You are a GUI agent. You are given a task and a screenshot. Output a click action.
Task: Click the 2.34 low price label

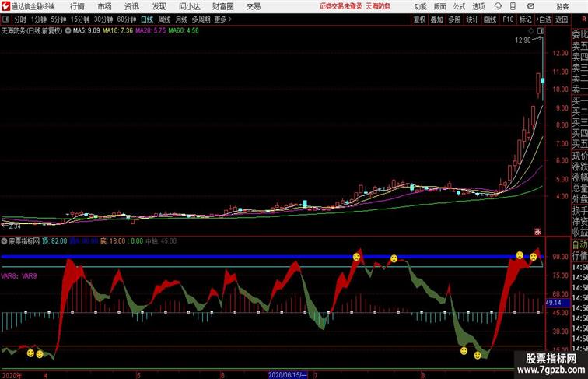[x=14, y=226]
